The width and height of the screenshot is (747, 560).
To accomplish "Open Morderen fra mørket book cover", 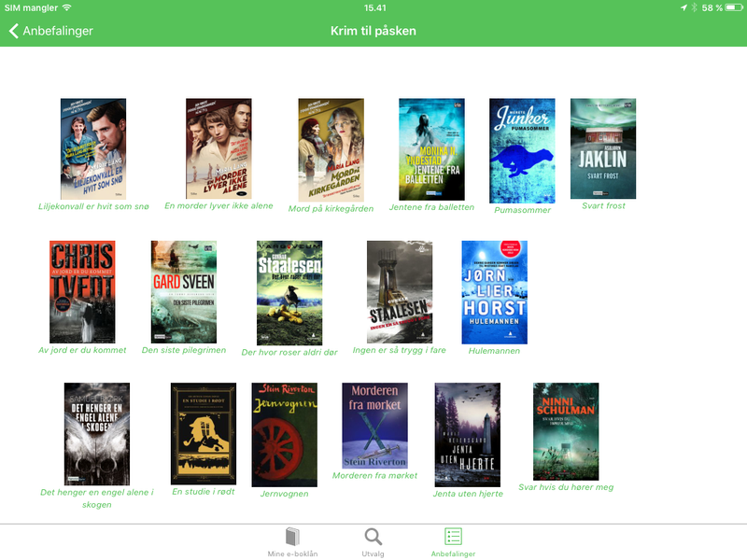I will [x=375, y=426].
